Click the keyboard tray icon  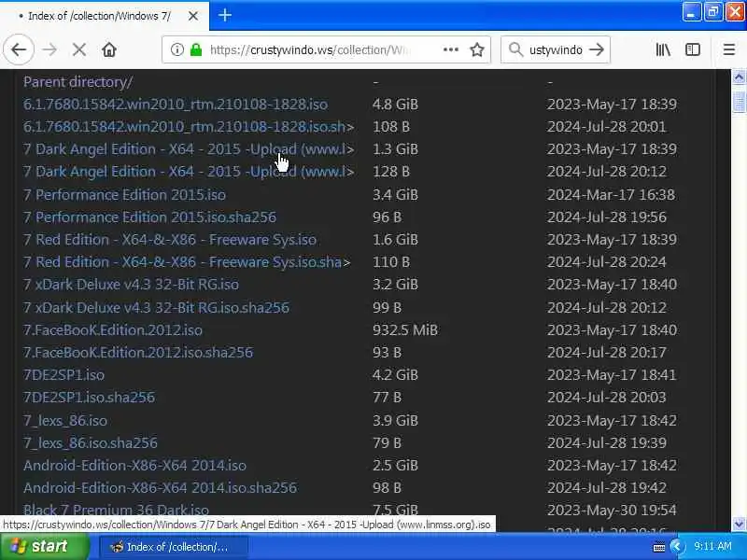point(659,548)
